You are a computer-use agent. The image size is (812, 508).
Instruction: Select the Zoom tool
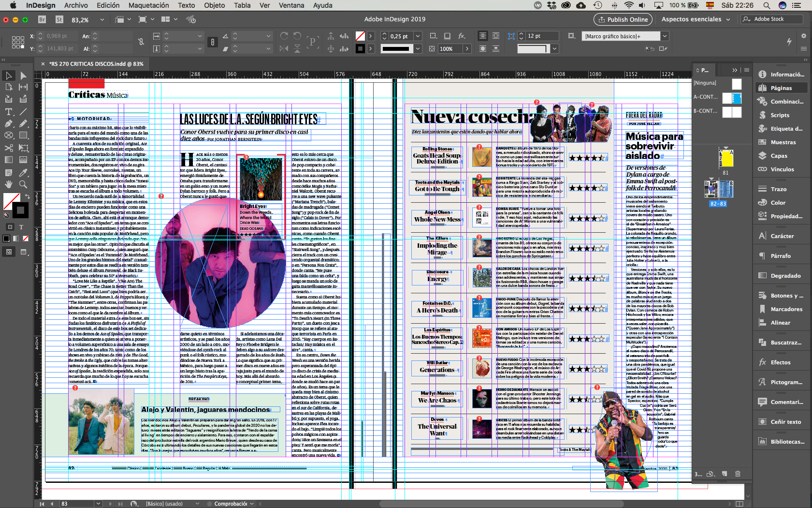[23, 184]
